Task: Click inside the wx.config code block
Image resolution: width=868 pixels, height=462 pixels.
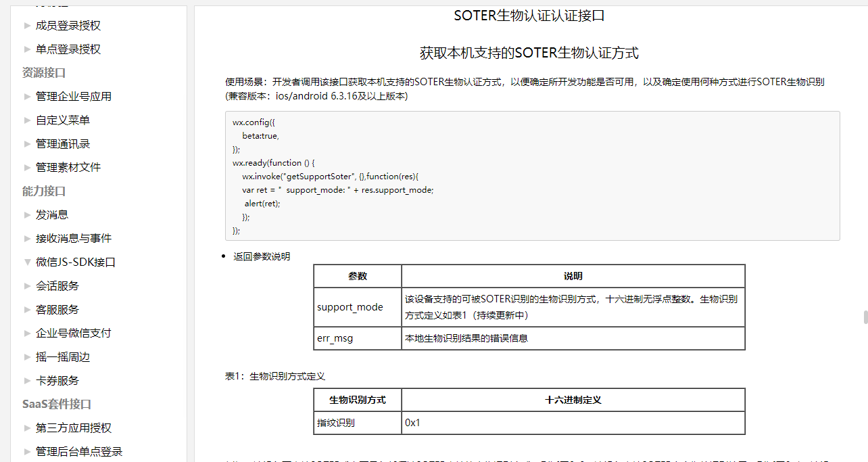Action: click(x=533, y=176)
